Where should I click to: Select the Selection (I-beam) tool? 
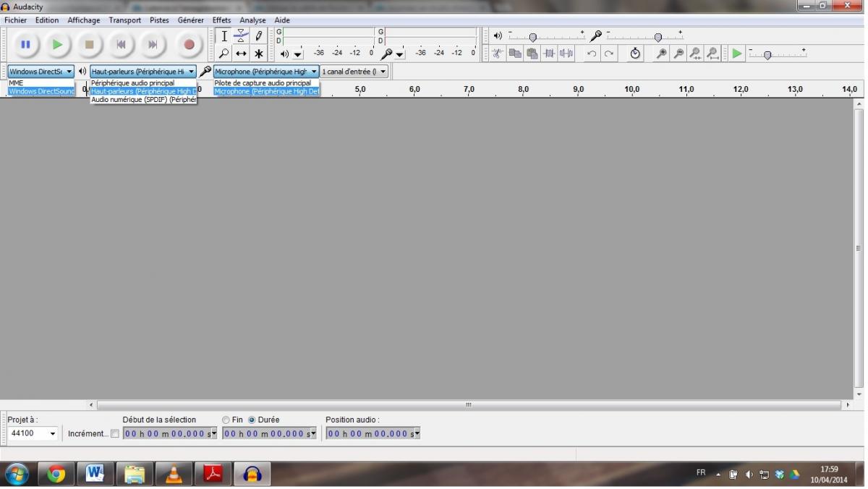[x=224, y=36]
